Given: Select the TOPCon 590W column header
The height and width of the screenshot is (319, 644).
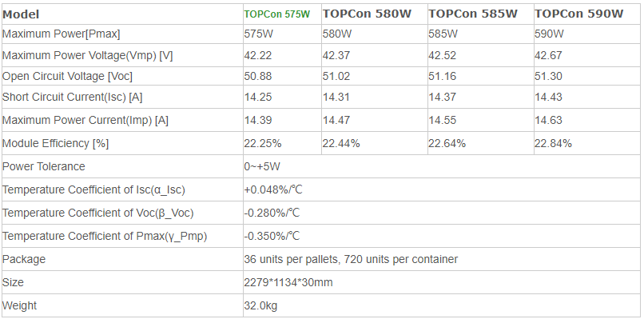Looking at the screenshot, I should pos(578,14).
